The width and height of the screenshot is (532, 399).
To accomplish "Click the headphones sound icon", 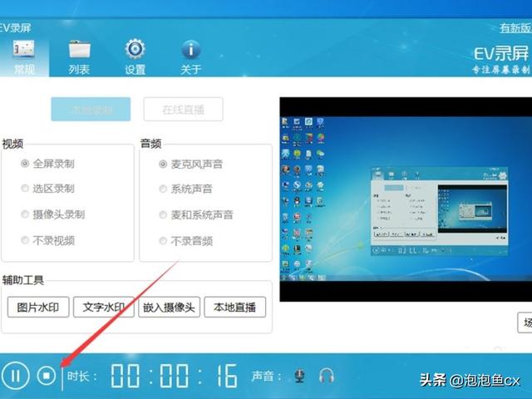I will pyautogui.click(x=327, y=376).
